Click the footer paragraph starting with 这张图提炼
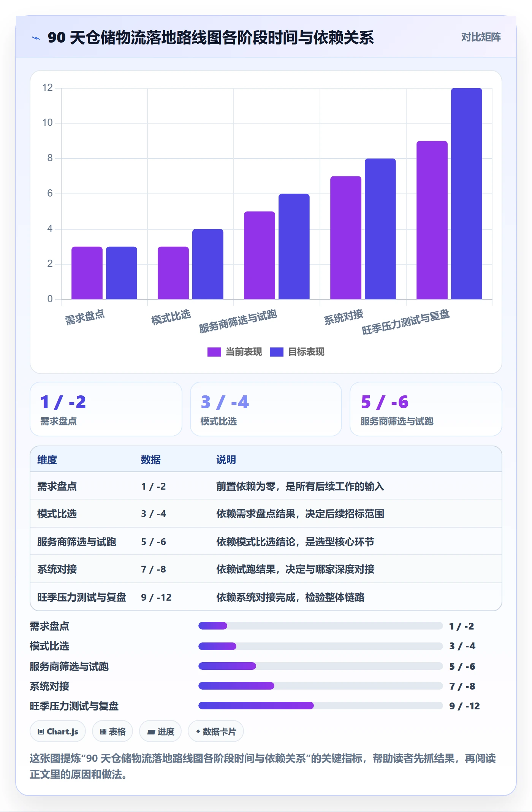 263,766
